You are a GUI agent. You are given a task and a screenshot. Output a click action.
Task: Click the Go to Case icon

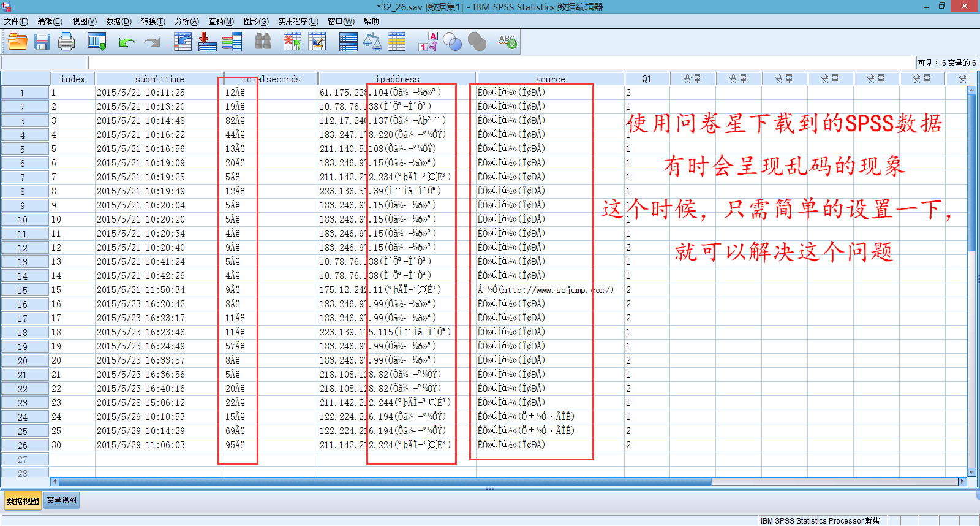(183, 42)
